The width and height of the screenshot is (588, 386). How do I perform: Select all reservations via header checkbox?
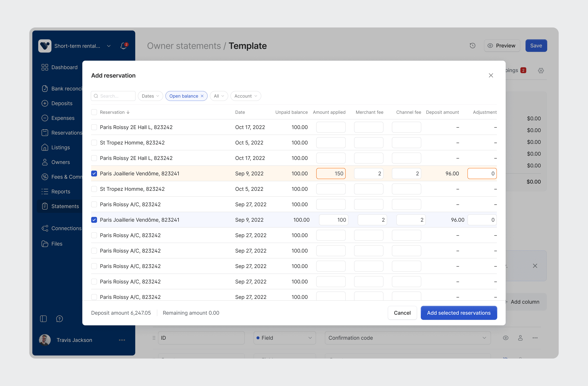[94, 112]
